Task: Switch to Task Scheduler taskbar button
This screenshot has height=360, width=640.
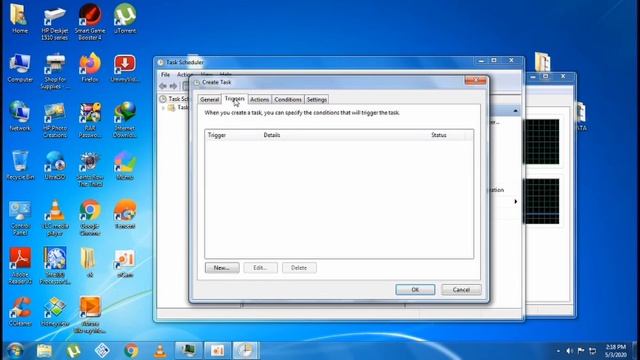Action: click(245, 351)
